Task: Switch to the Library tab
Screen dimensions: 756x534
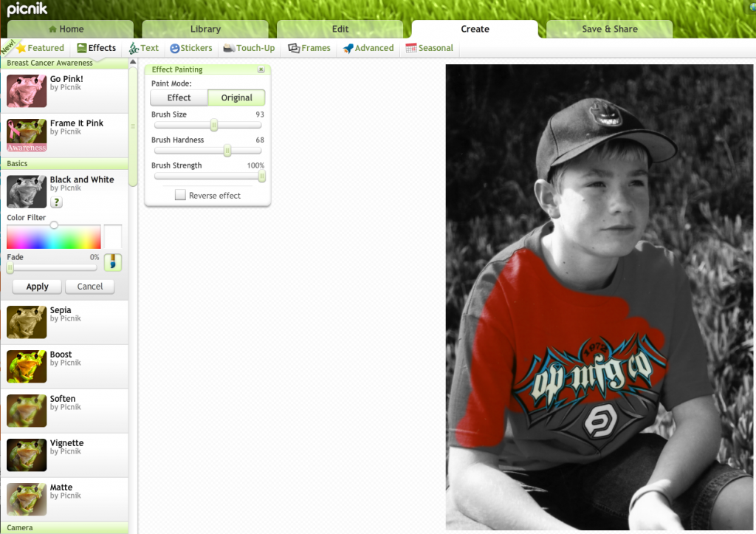Action: pyautogui.click(x=205, y=29)
